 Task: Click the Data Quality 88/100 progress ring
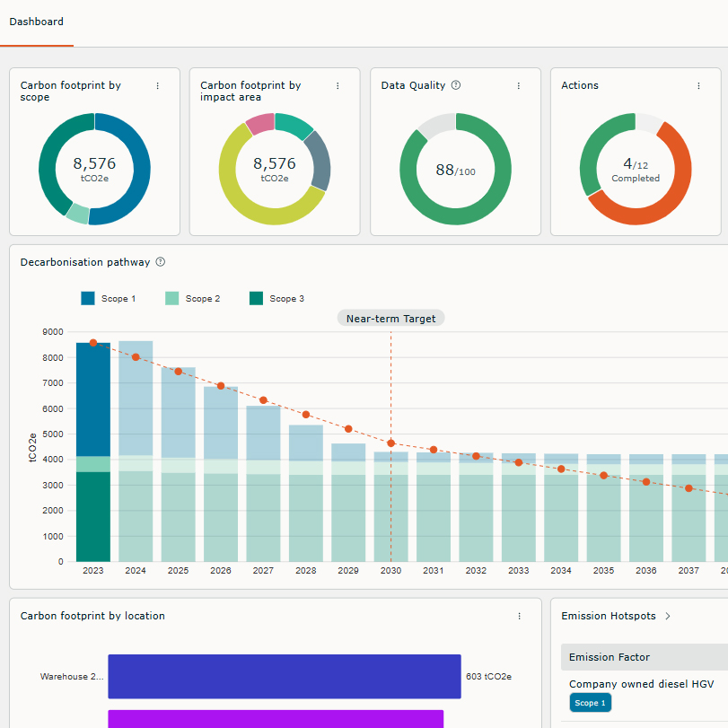point(455,168)
